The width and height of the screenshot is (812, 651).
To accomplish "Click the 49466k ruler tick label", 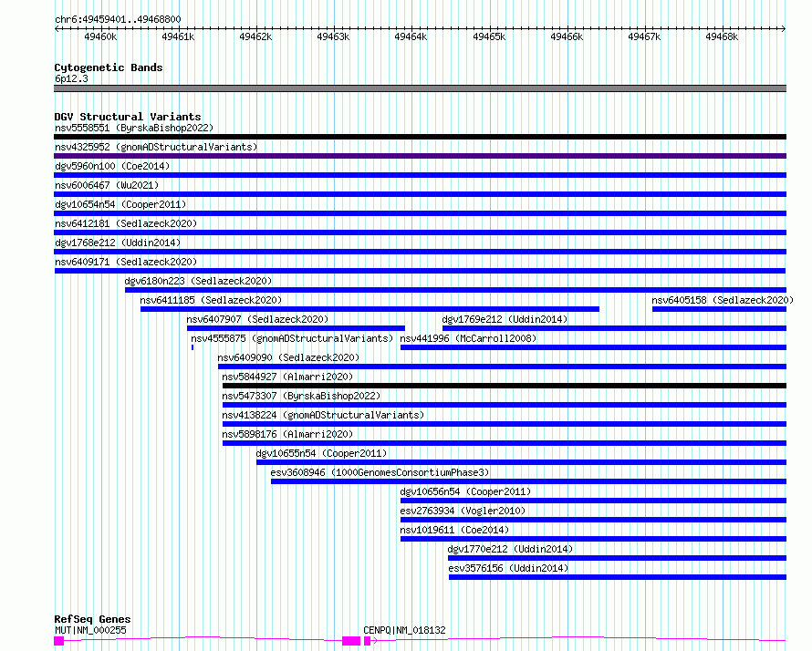I will [x=567, y=36].
